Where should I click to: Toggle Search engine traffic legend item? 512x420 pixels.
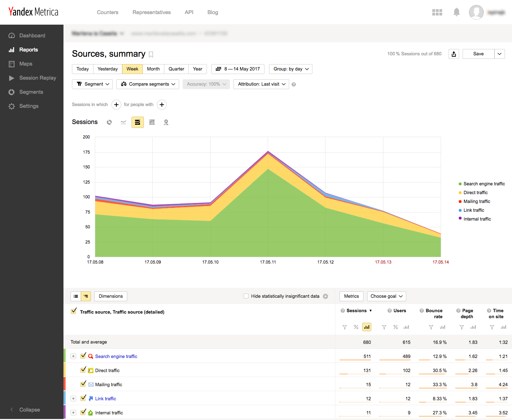tap(482, 184)
